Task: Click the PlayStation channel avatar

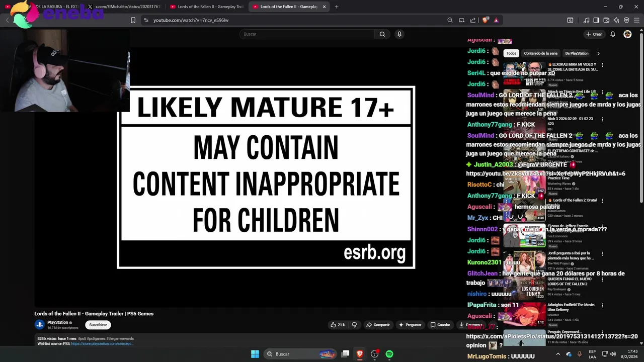Action: tap(39, 325)
